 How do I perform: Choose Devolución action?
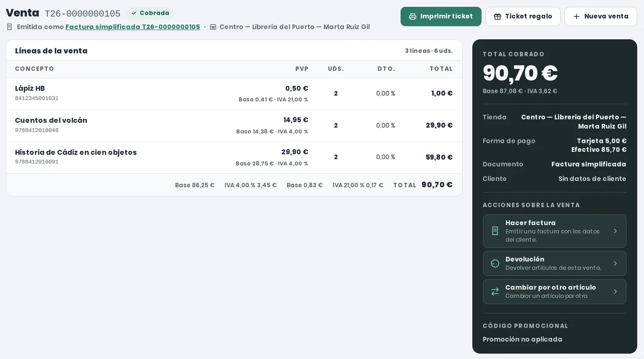(555, 264)
